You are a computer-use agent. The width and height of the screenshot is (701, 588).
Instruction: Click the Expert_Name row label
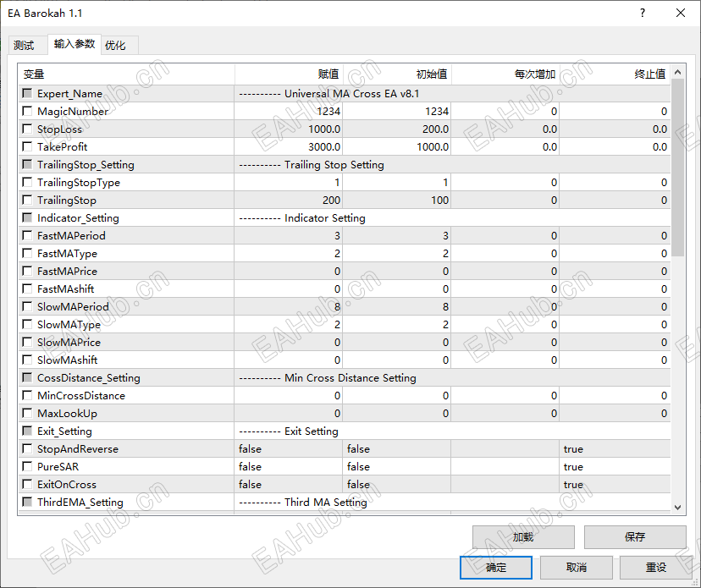click(69, 93)
